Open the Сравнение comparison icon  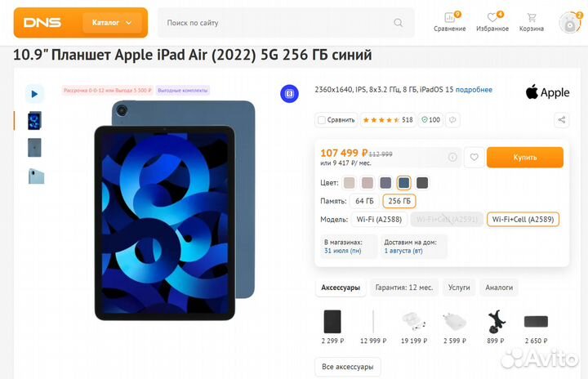click(449, 17)
